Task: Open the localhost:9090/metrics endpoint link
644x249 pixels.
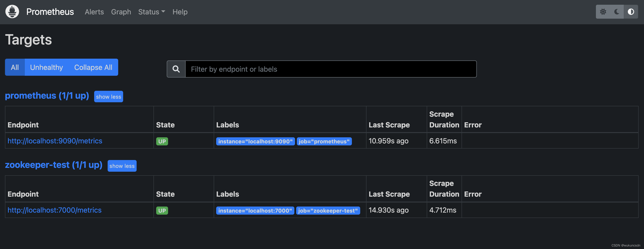Action: (55, 141)
